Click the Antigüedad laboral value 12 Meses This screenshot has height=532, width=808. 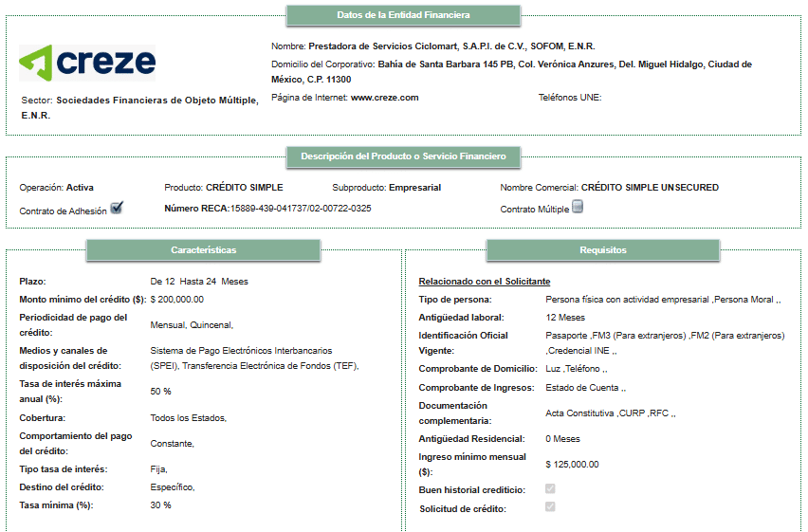(x=565, y=318)
